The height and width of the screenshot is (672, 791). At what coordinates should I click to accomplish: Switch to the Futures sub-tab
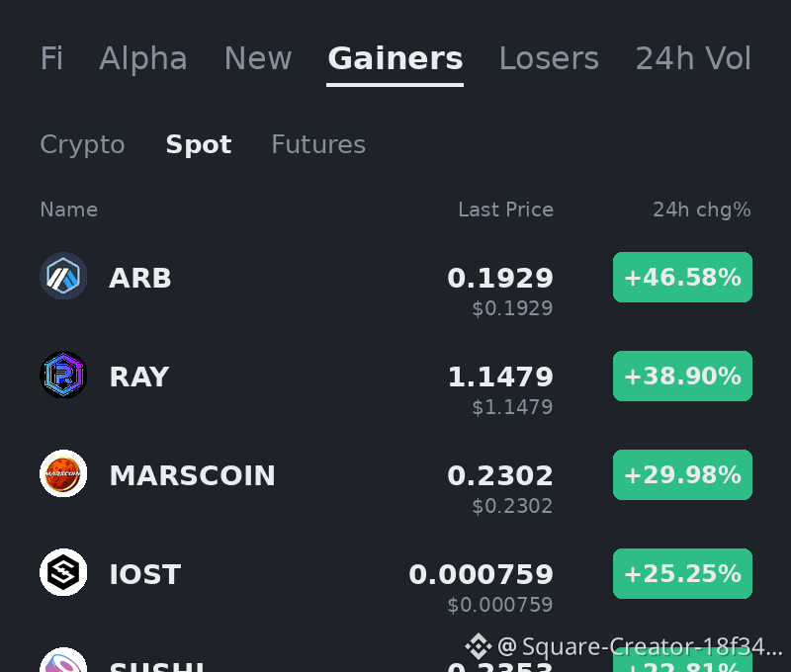coord(318,144)
